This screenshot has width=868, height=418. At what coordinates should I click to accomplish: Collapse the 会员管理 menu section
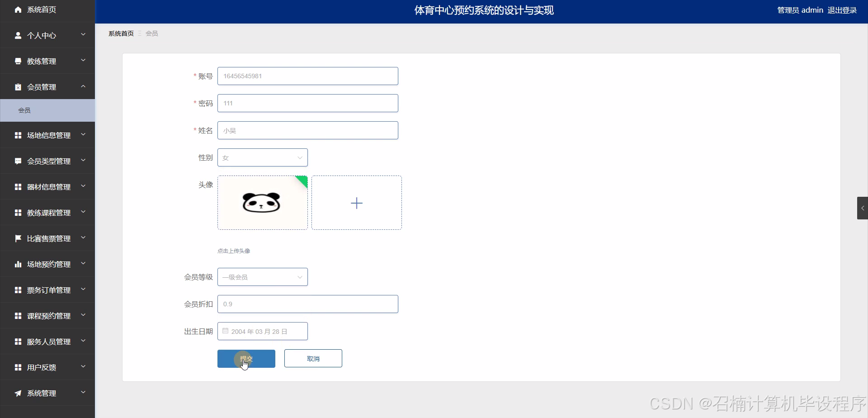pos(83,86)
